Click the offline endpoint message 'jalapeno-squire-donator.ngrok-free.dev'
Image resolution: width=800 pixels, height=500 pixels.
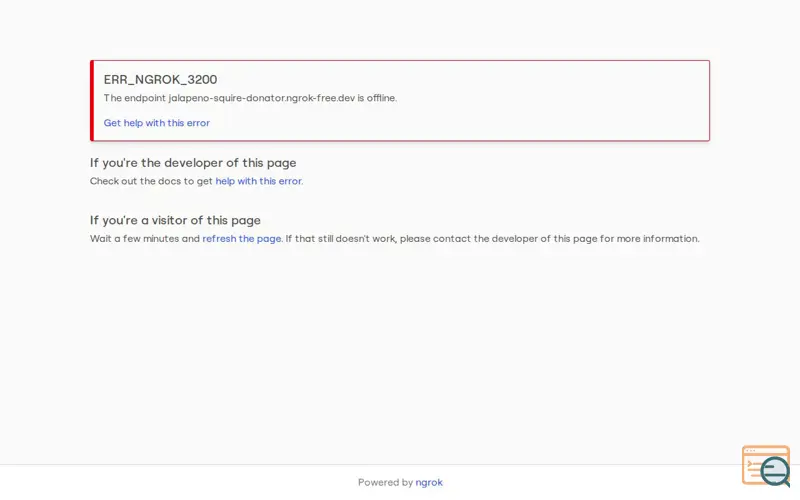coord(262,98)
